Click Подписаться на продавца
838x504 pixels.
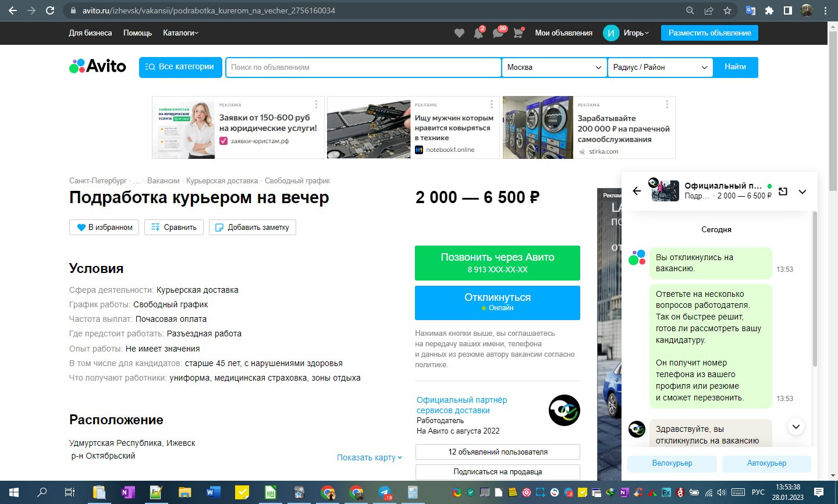[498, 472]
